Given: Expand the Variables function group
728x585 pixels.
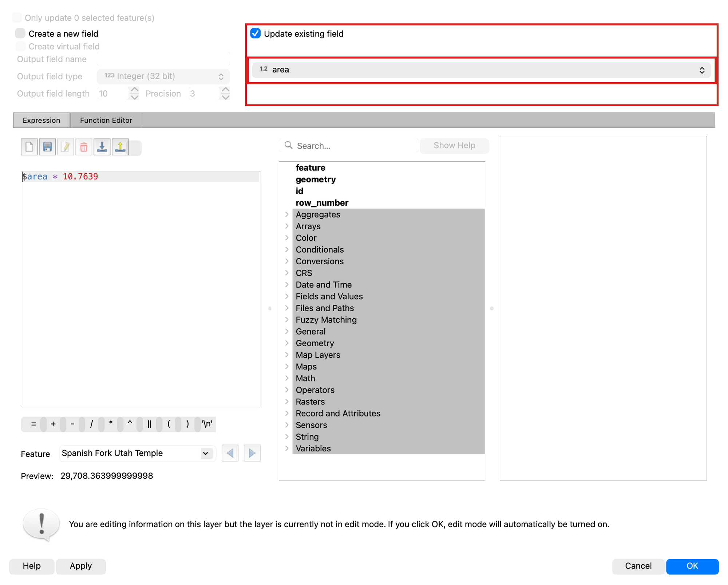Looking at the screenshot, I should 287,448.
